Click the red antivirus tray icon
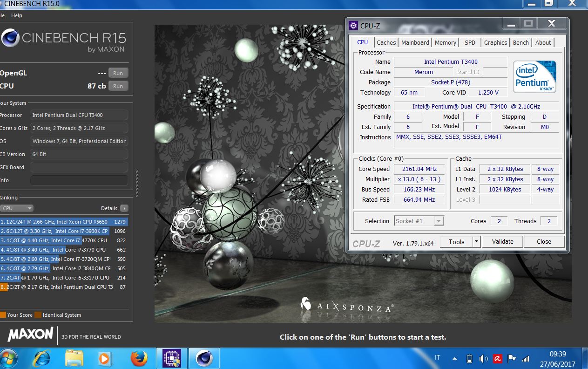This screenshot has height=369, width=588. [x=497, y=359]
